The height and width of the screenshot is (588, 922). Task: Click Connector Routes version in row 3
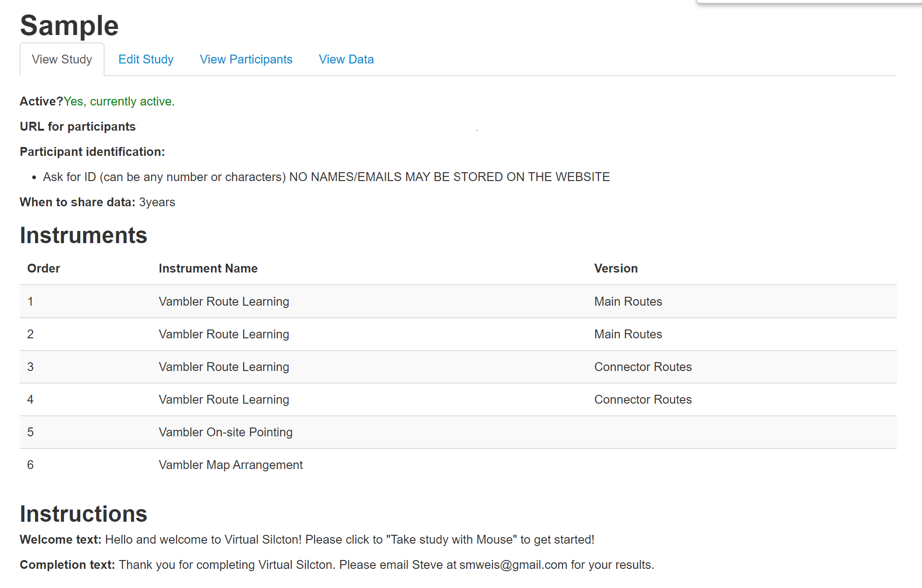tap(642, 367)
